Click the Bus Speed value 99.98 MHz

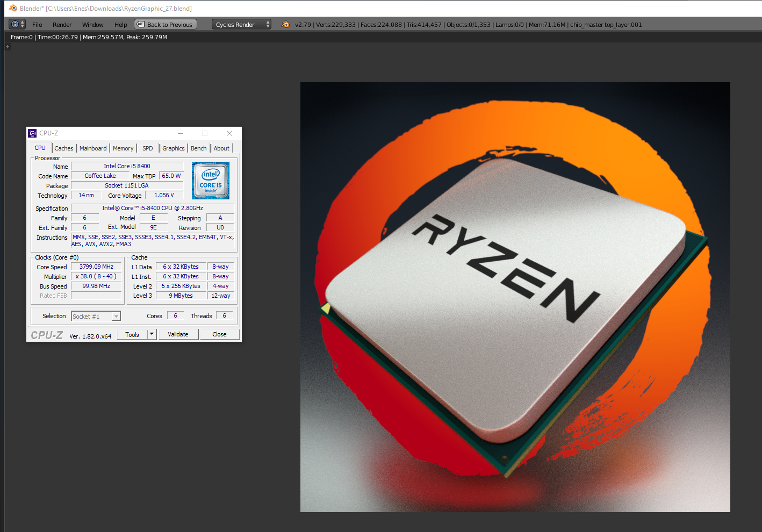(x=96, y=286)
